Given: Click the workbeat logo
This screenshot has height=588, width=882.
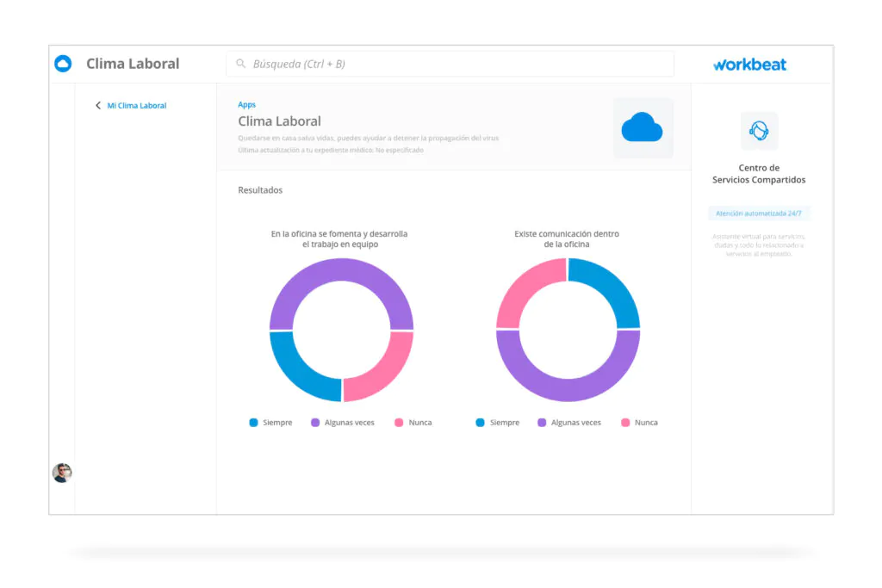Looking at the screenshot, I should (x=749, y=65).
